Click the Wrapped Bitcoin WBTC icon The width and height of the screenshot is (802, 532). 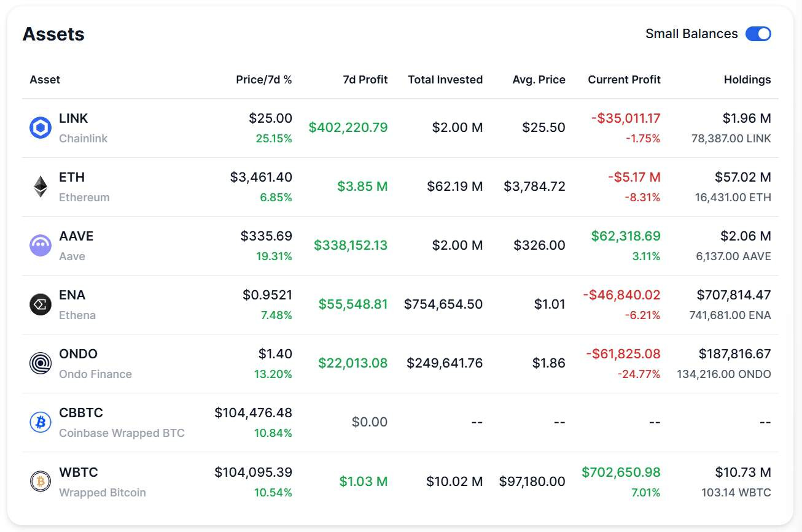tap(41, 482)
